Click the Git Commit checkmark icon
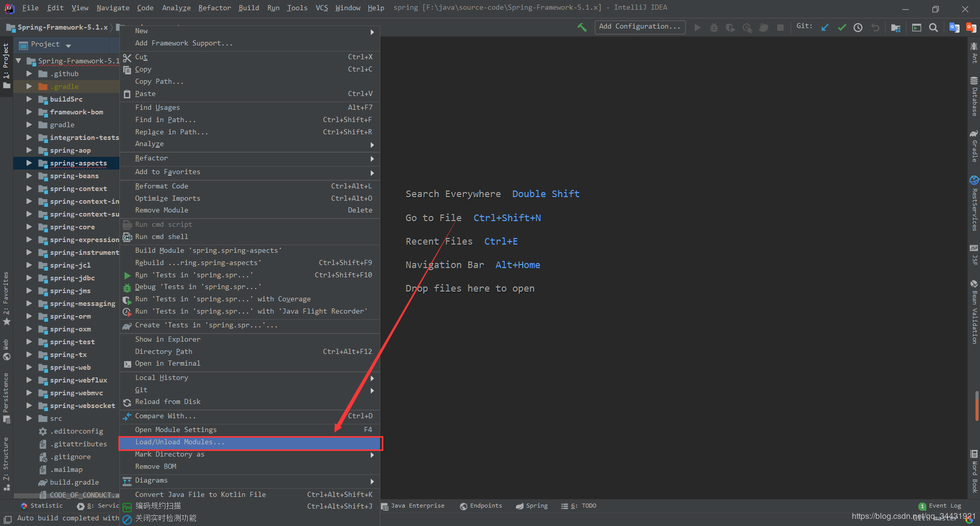Viewport: 980px width, 526px height. point(842,28)
